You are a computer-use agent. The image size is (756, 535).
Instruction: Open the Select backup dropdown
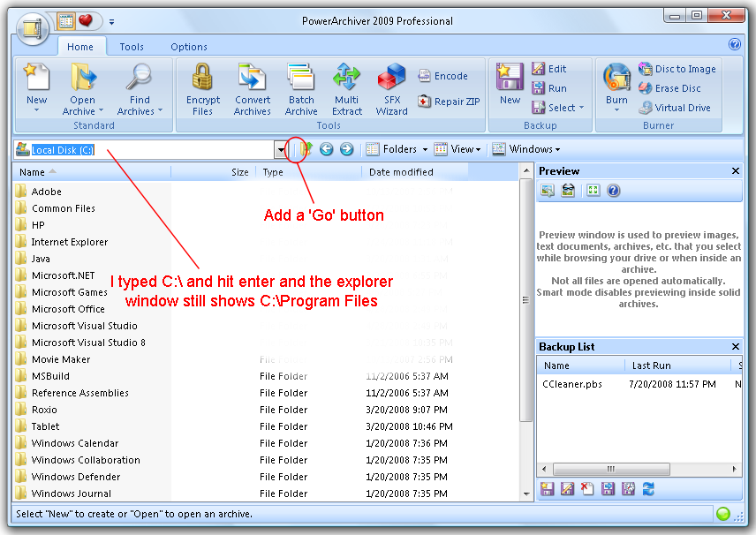click(x=558, y=108)
